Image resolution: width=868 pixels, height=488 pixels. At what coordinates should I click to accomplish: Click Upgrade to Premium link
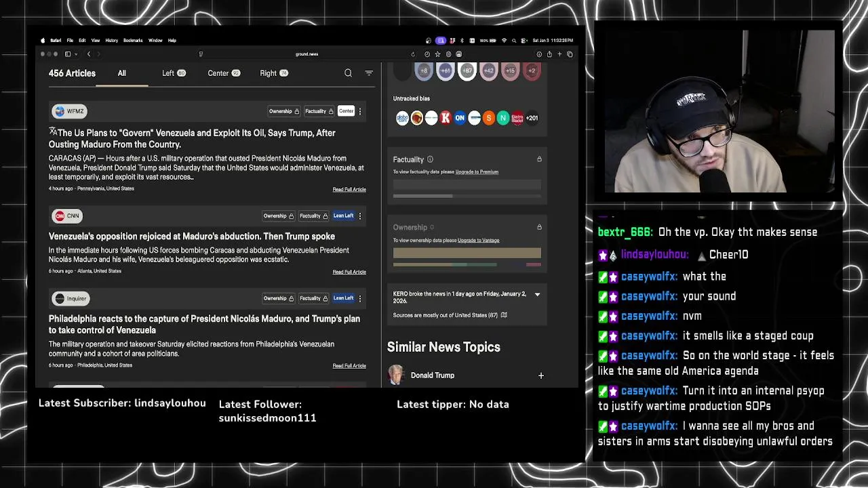pyautogui.click(x=477, y=172)
